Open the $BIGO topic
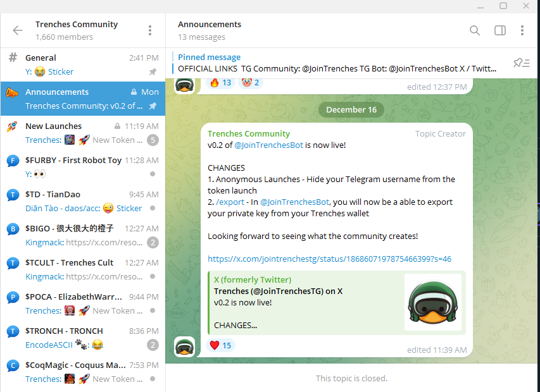 pyautogui.click(x=83, y=235)
